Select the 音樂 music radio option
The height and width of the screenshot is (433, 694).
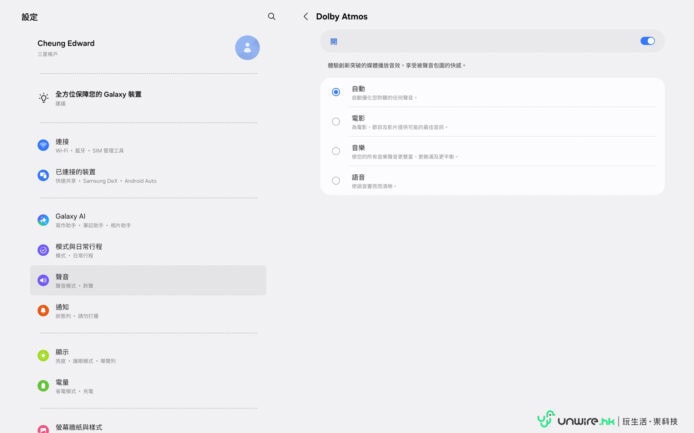point(336,151)
